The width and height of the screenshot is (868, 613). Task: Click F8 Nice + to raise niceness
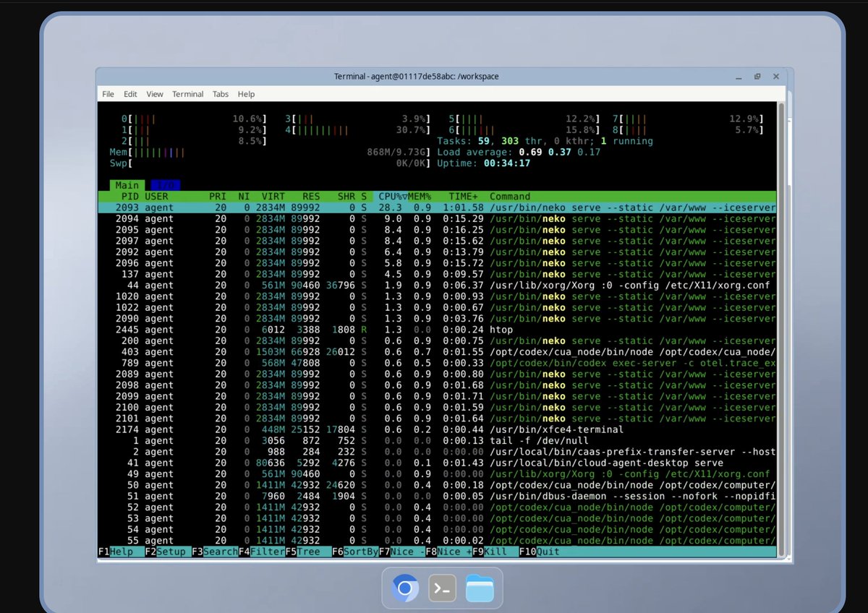click(448, 552)
